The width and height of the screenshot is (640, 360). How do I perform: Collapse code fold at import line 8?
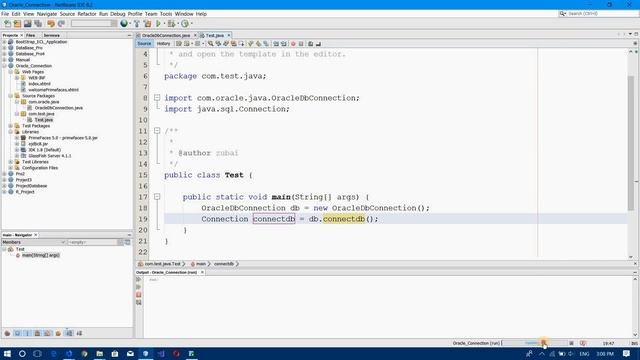pos(157,98)
